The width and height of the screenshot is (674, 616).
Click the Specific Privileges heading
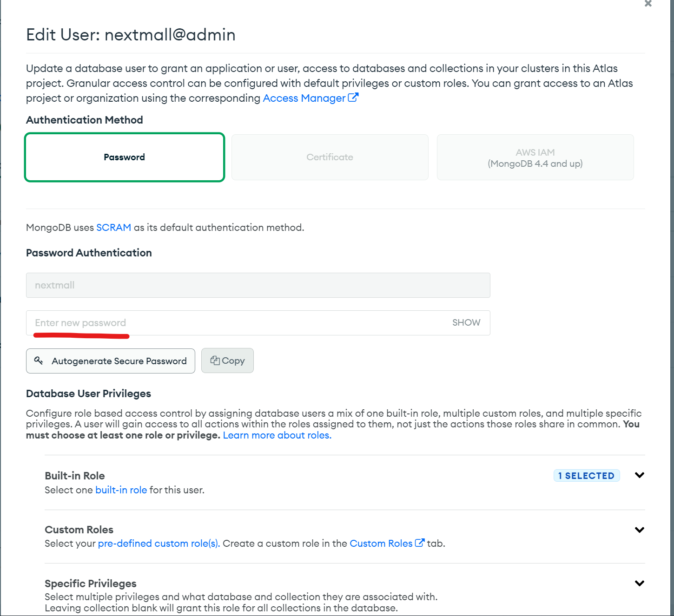91,583
